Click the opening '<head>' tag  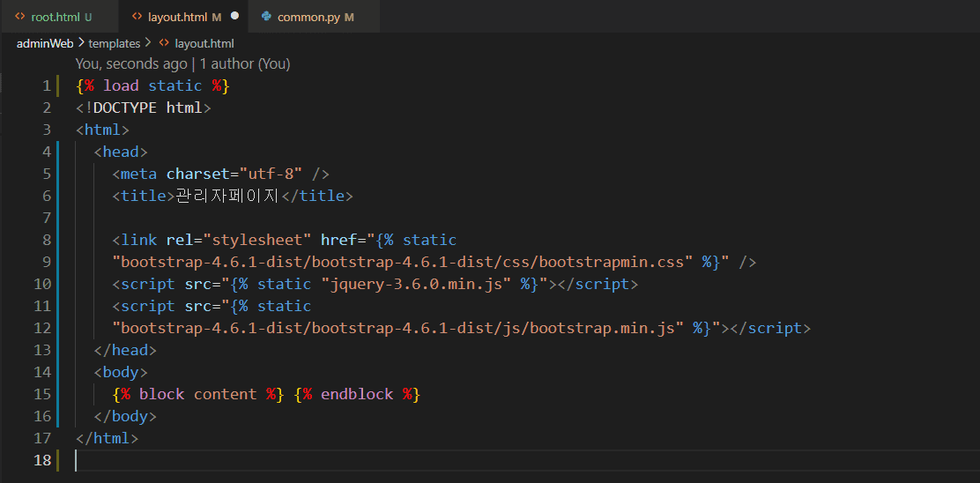tap(121, 152)
